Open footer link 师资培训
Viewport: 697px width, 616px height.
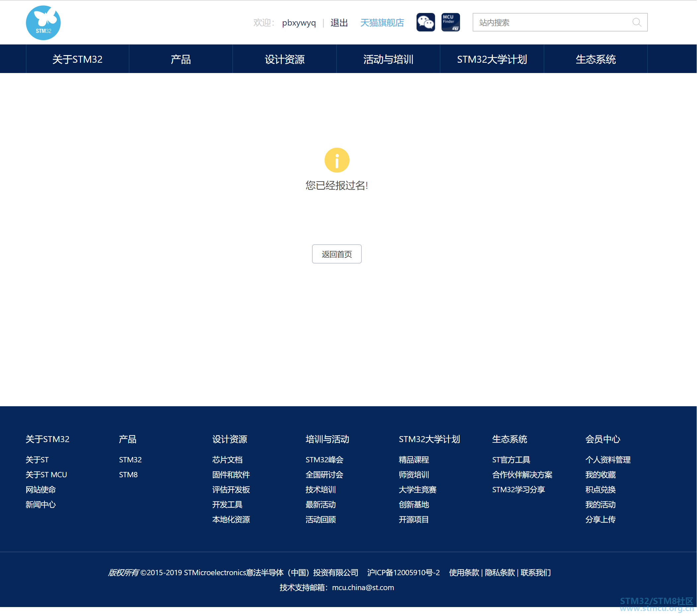414,475
